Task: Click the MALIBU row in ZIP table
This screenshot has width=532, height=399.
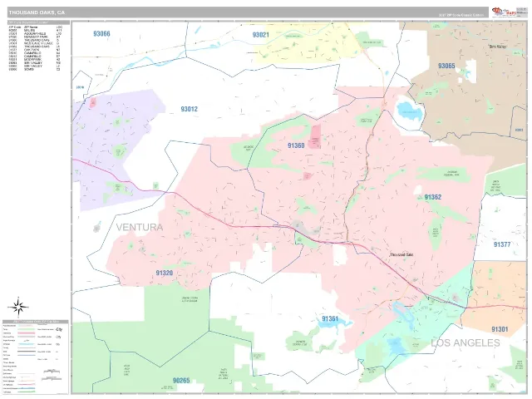Action: (35, 30)
